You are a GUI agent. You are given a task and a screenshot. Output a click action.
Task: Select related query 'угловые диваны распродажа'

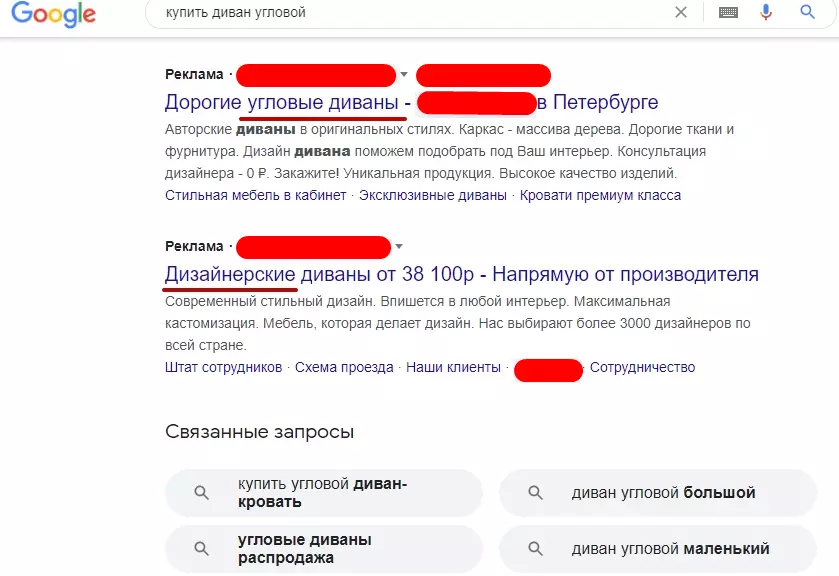pyautogui.click(x=324, y=549)
